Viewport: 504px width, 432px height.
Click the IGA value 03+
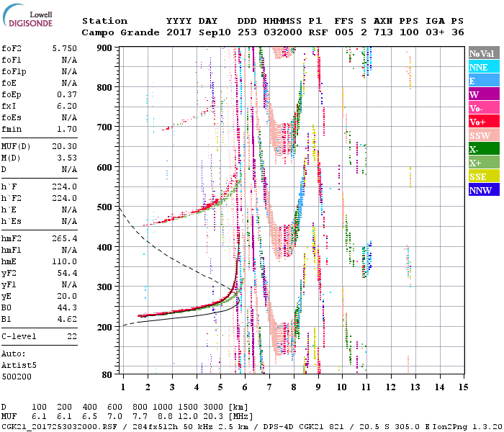pyautogui.click(x=435, y=32)
